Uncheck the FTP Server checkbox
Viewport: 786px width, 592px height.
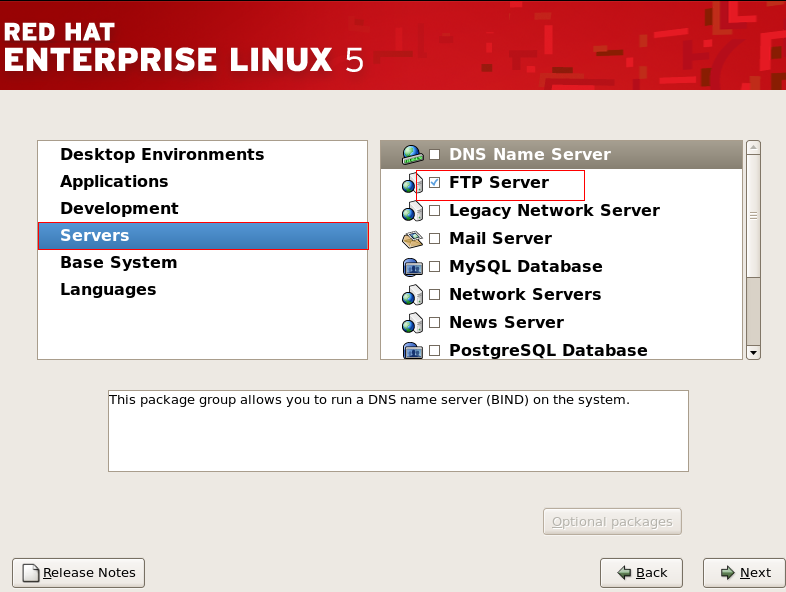[x=434, y=183]
